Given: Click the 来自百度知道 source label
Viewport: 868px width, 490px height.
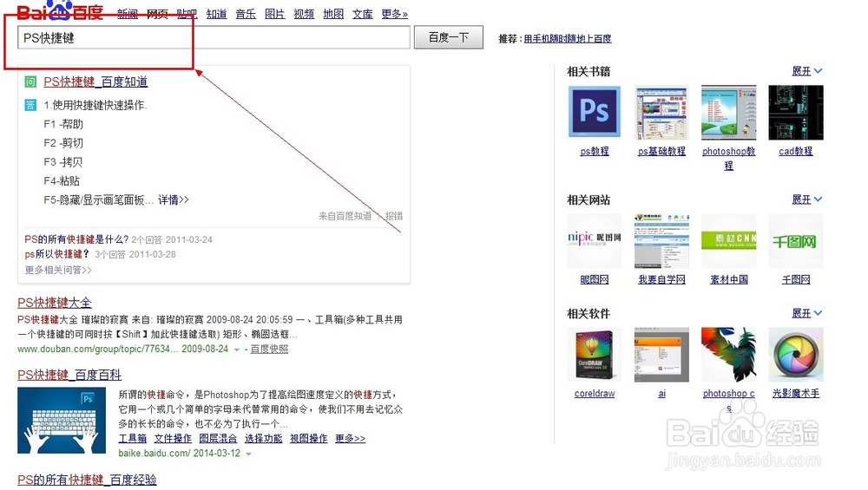Looking at the screenshot, I should click(x=345, y=216).
